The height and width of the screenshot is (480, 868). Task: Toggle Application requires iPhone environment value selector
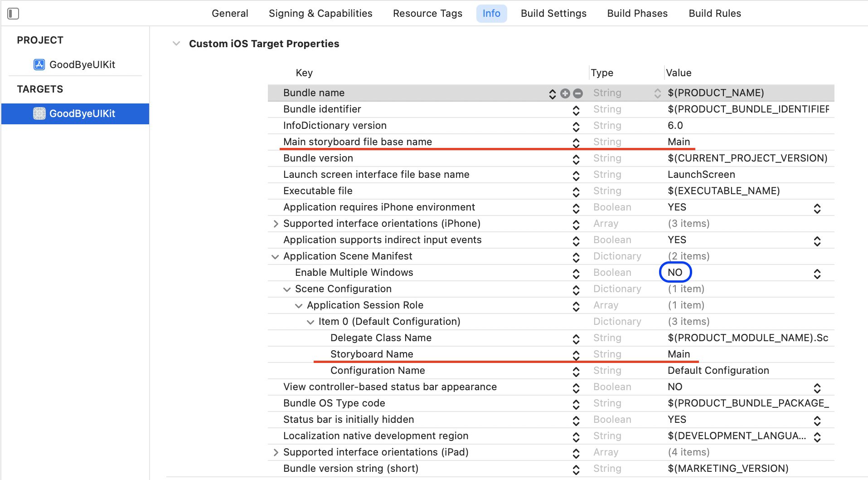817,208
